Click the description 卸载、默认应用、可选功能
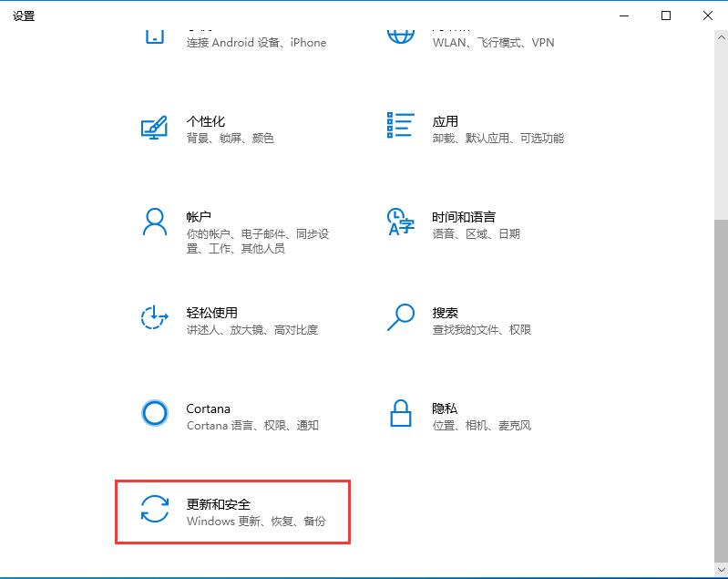The image size is (728, 579). 498,138
